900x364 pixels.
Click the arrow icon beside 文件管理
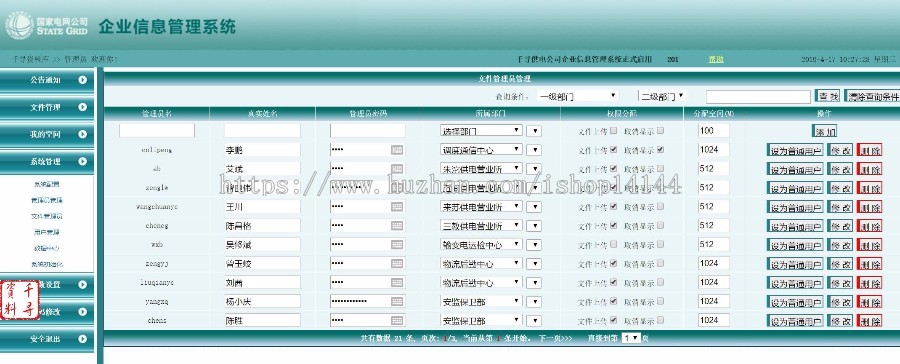(83, 107)
